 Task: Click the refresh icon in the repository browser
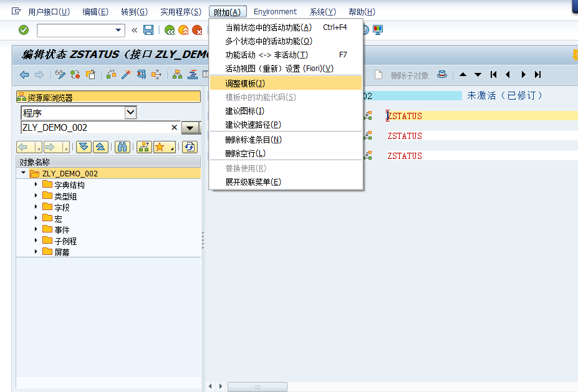point(189,147)
